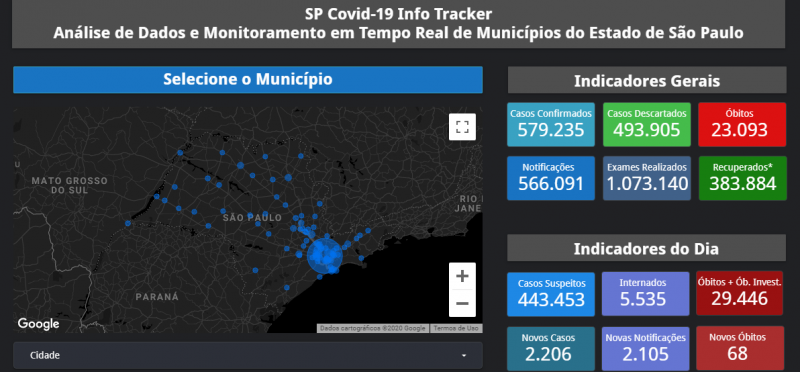Select the Recuperados green card
This screenshot has height=372, width=800.
742,178
